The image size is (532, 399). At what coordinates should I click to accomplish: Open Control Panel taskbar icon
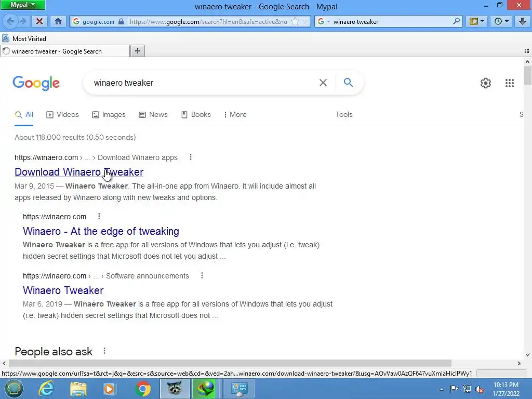coord(239,389)
